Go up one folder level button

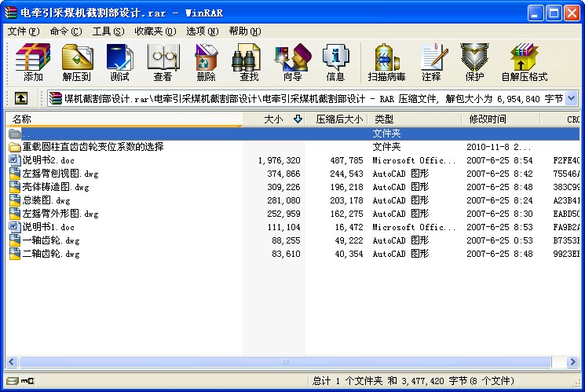pos(21,98)
